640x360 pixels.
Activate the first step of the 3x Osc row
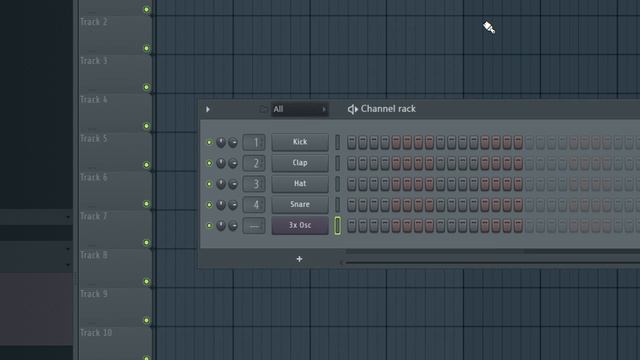tap(351, 225)
